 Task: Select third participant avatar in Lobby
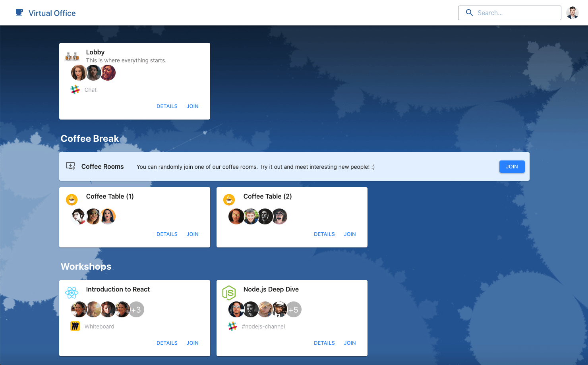(x=108, y=73)
